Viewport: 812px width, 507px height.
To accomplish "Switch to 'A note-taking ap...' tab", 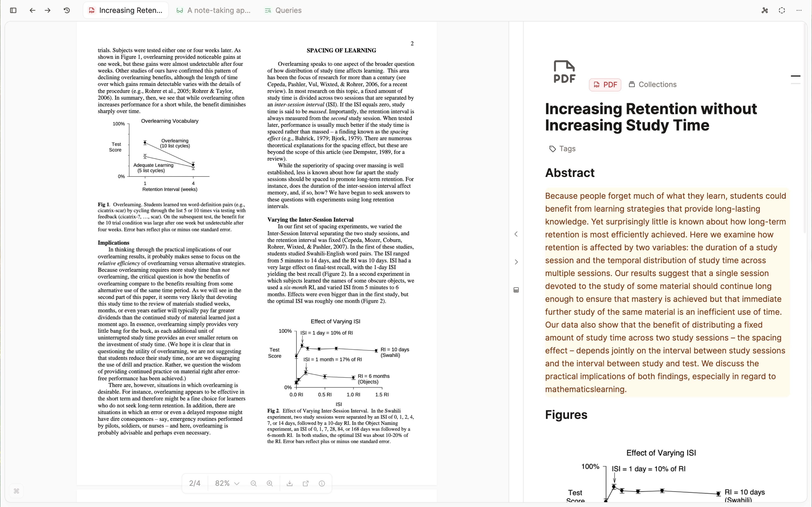I will click(x=214, y=10).
